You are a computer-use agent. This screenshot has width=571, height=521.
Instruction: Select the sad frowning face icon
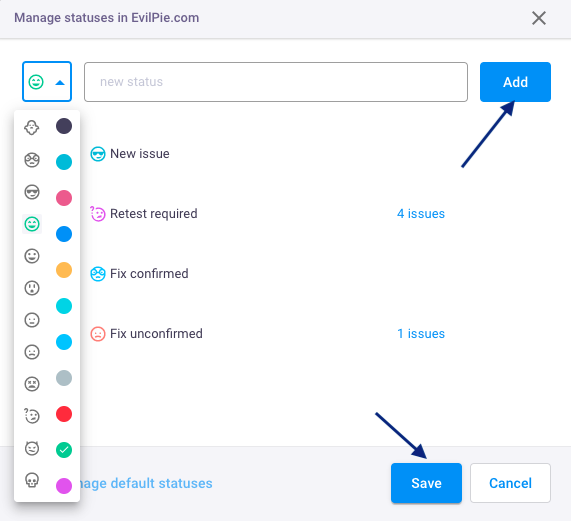click(32, 352)
